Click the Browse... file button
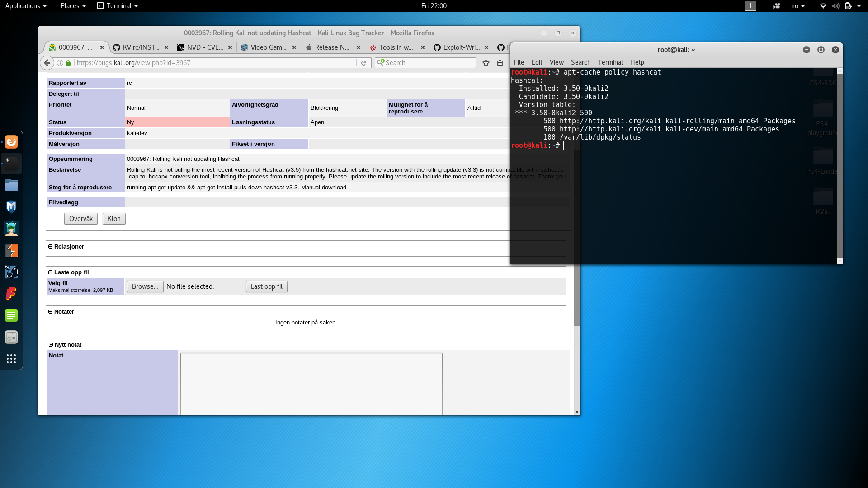Viewport: 868px width, 488px height. (x=145, y=286)
